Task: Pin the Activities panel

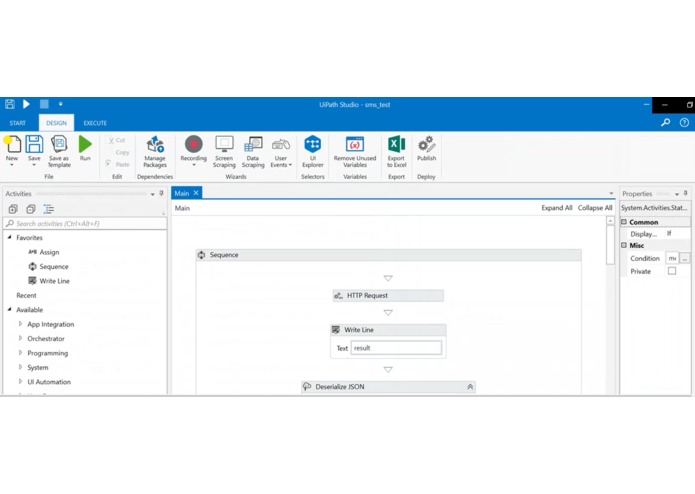Action: point(161,193)
